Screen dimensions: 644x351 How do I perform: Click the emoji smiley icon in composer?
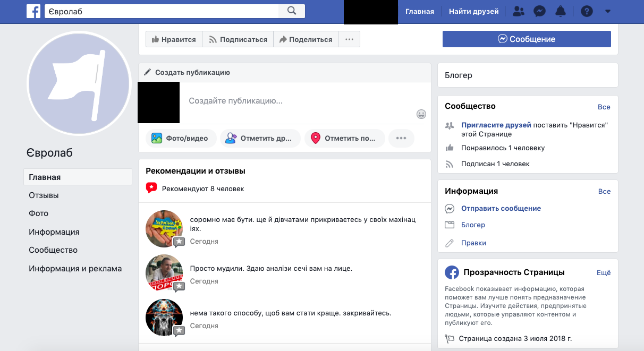(x=421, y=114)
